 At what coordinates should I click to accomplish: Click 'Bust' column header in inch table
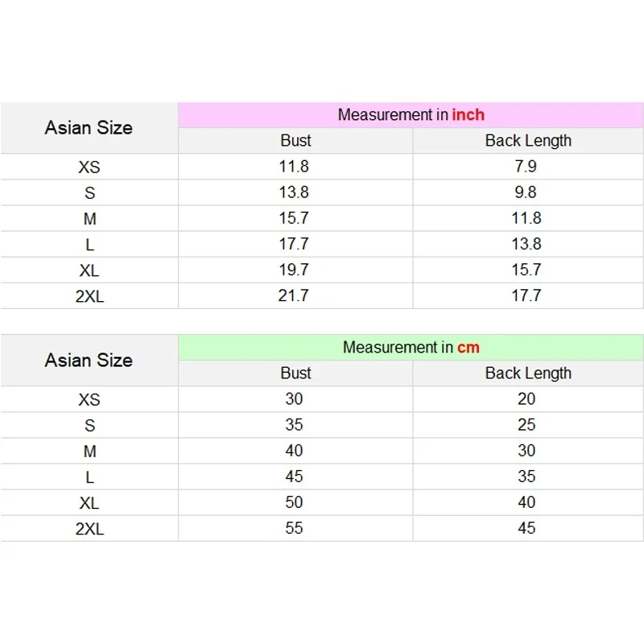[295, 141]
